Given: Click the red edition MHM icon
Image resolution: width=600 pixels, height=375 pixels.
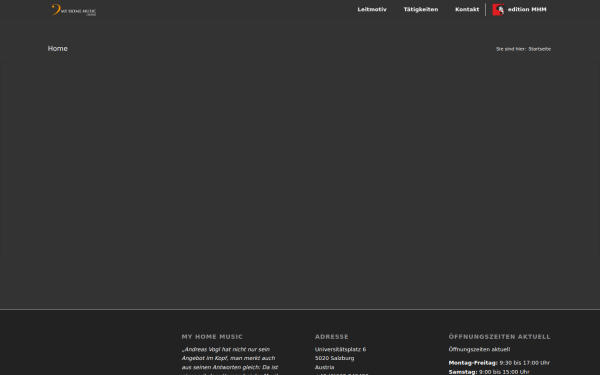Looking at the screenshot, I should (498, 10).
